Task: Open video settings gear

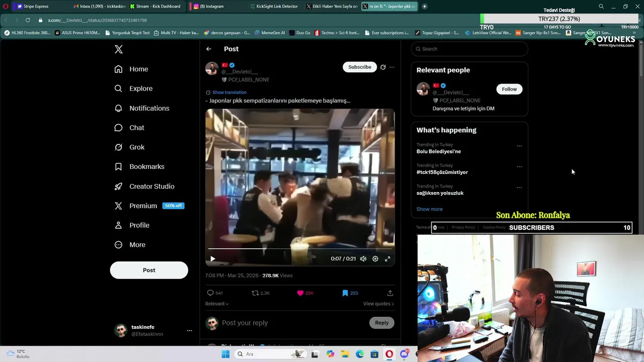Action: (375, 259)
